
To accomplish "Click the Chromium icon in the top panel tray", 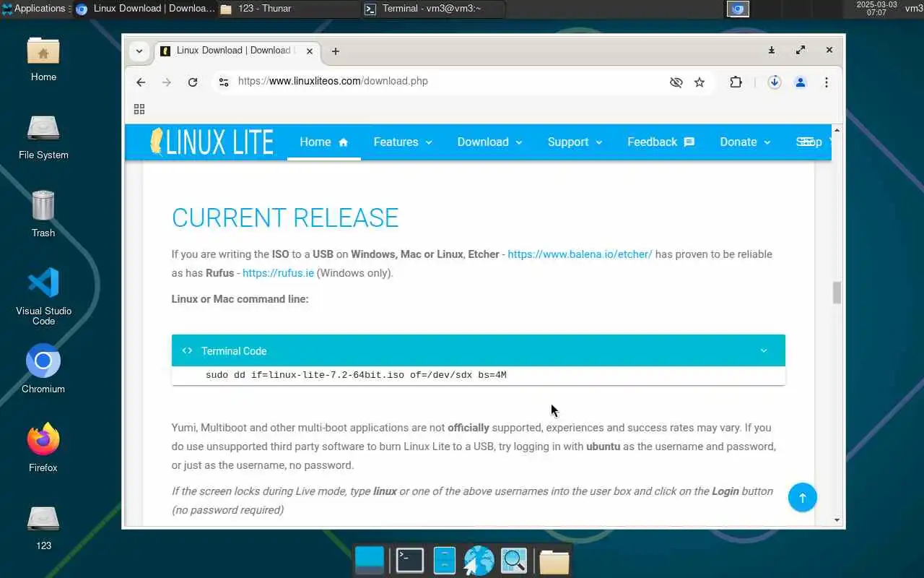I will 738,9.
